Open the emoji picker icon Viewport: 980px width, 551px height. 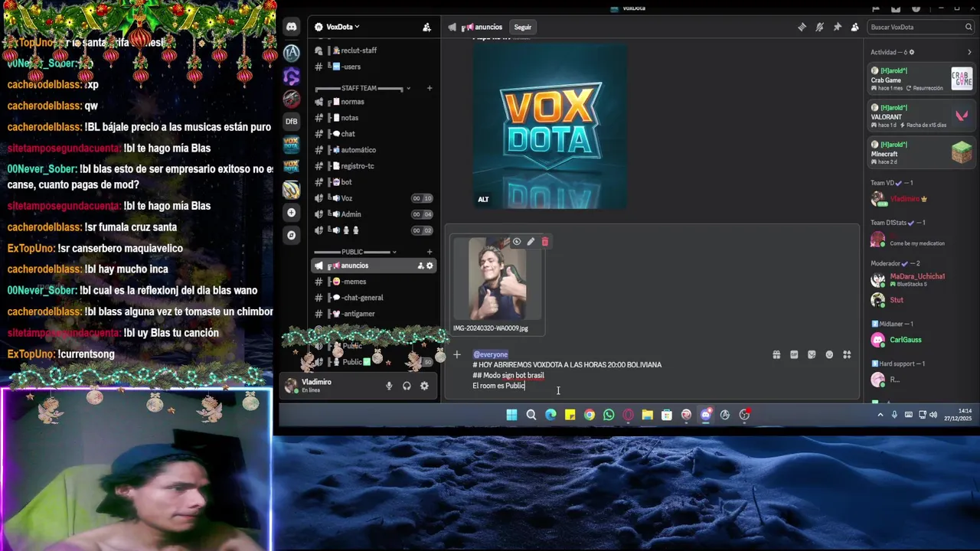point(829,354)
